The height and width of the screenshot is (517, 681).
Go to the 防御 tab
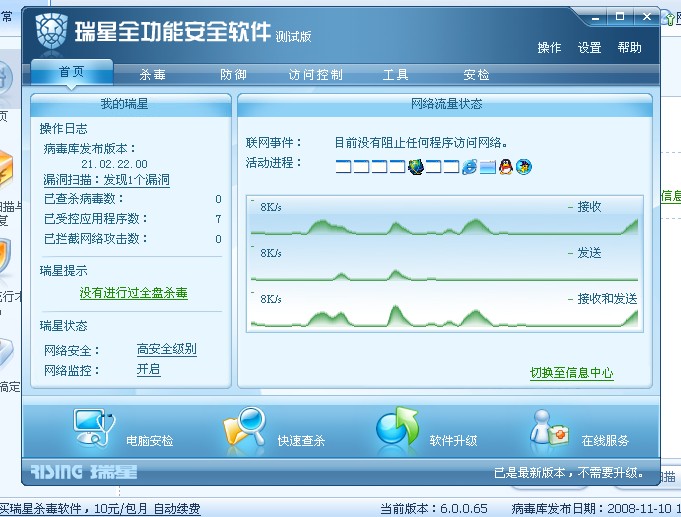pos(233,75)
